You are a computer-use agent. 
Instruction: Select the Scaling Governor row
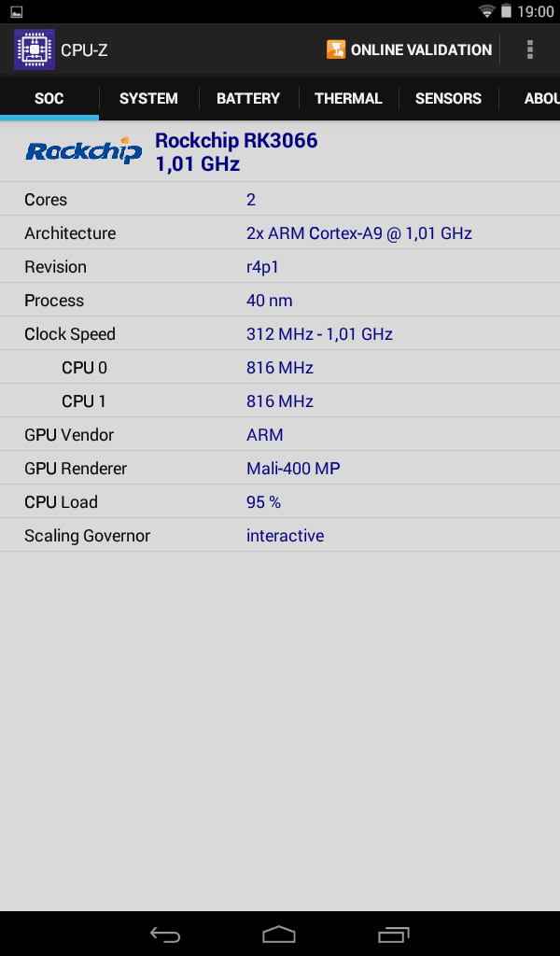pos(280,535)
